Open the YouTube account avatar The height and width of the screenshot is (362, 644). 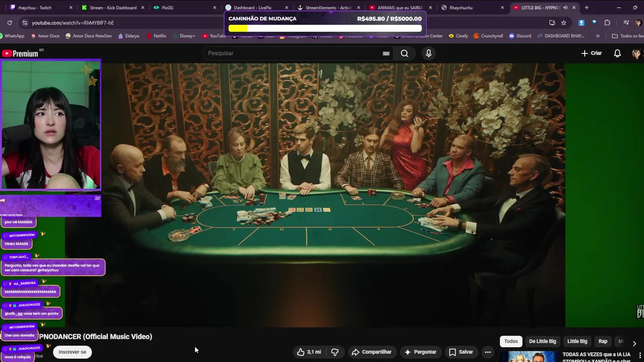(637, 53)
